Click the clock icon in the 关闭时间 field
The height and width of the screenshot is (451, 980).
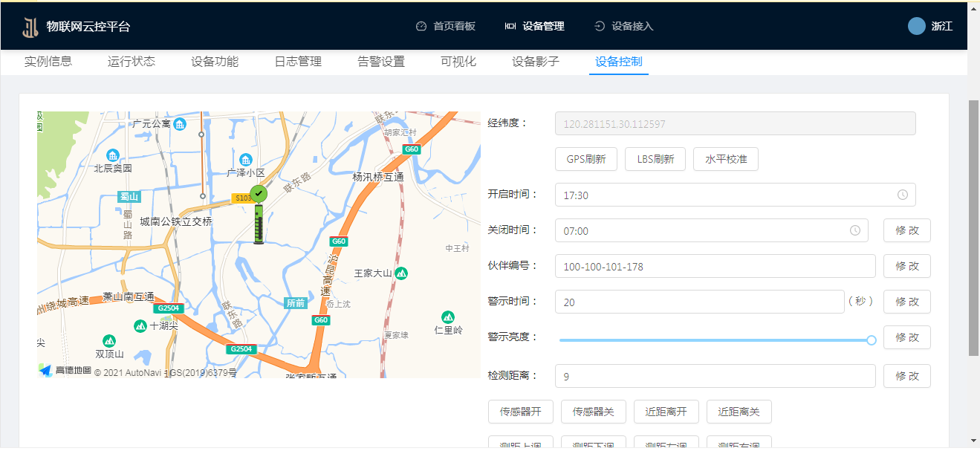pyautogui.click(x=855, y=230)
